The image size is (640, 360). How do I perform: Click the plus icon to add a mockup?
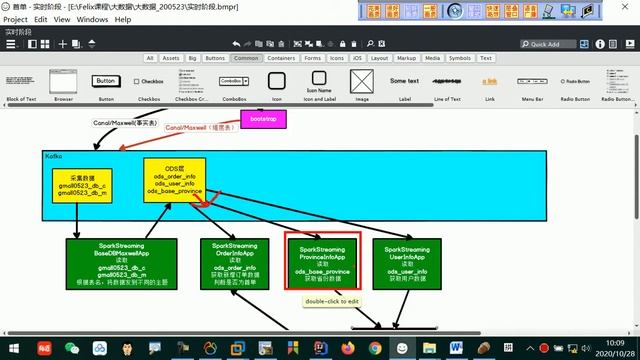tap(62, 44)
